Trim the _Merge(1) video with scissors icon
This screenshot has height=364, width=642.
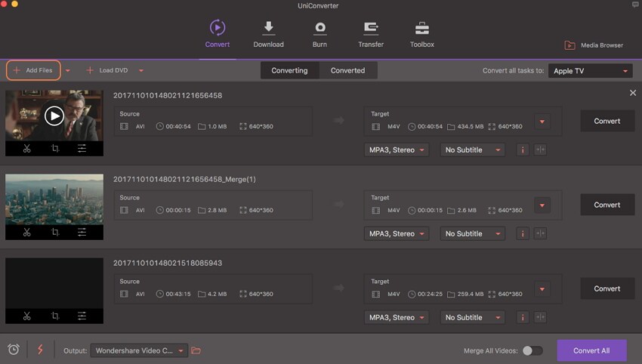point(27,232)
